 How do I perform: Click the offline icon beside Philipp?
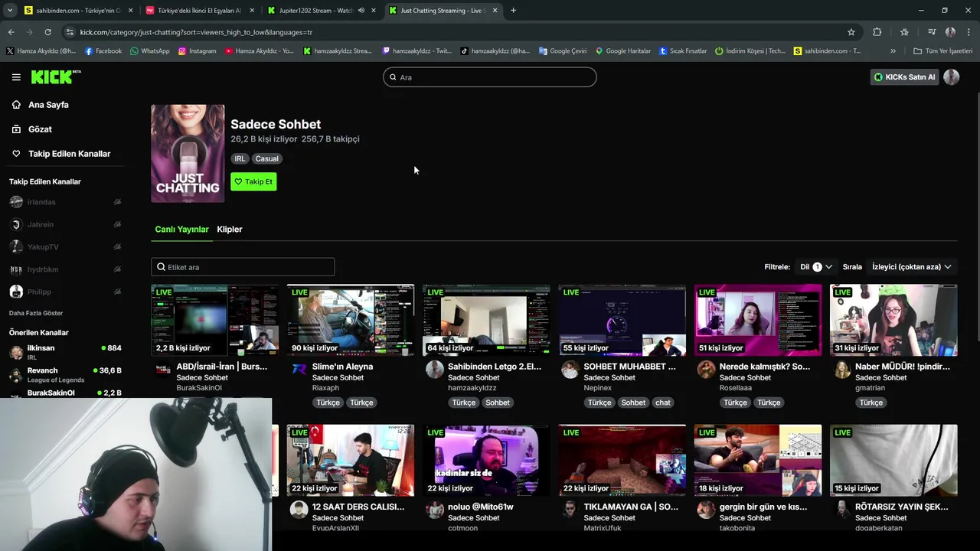[117, 292]
